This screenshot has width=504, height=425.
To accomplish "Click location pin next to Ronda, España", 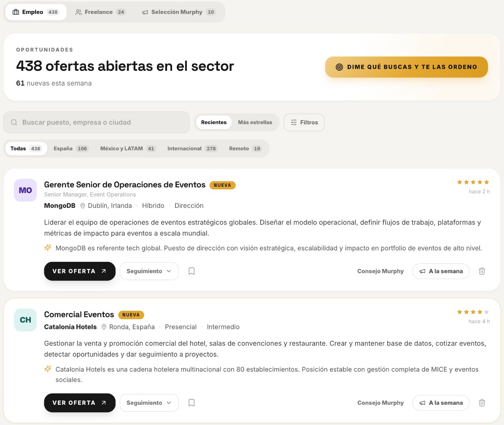I will point(104,327).
